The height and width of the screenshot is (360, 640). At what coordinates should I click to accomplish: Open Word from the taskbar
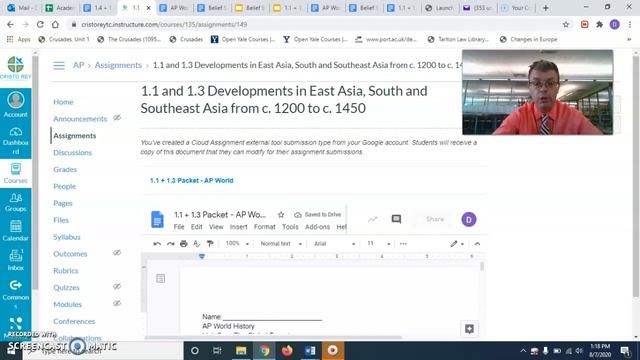click(x=310, y=351)
